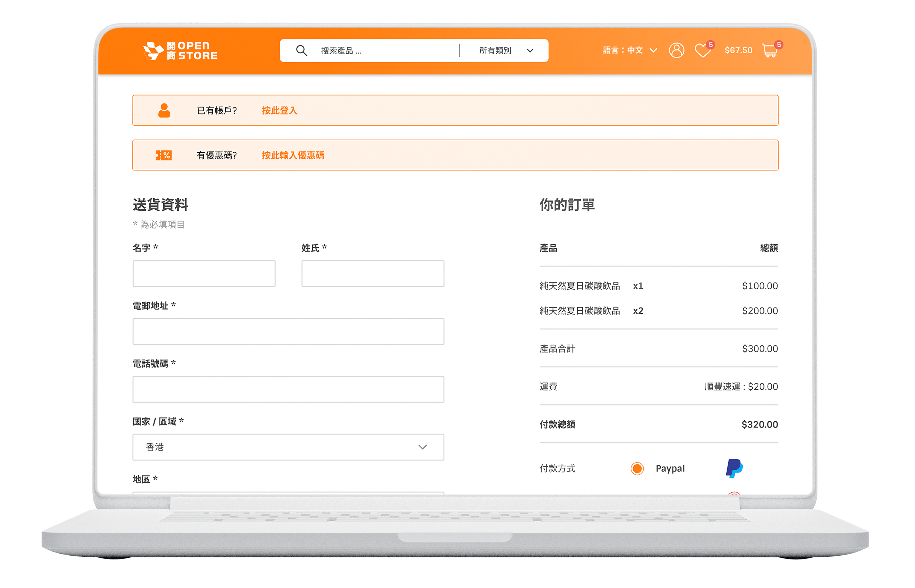This screenshot has width=915, height=588.
Task: Click the 你的訂單 heading
Action: tap(567, 205)
